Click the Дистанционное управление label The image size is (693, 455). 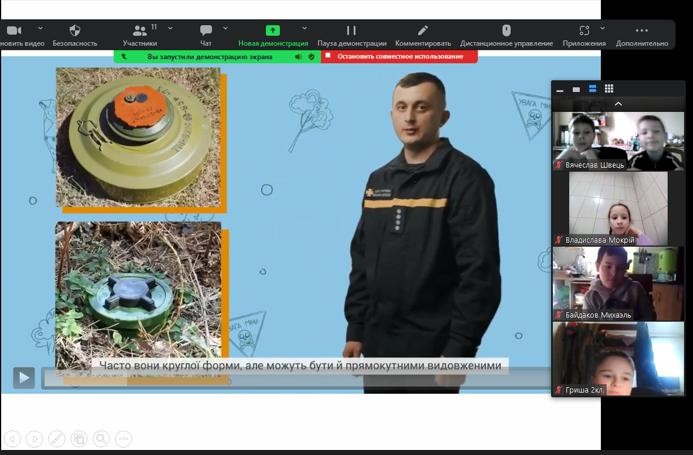click(x=506, y=43)
